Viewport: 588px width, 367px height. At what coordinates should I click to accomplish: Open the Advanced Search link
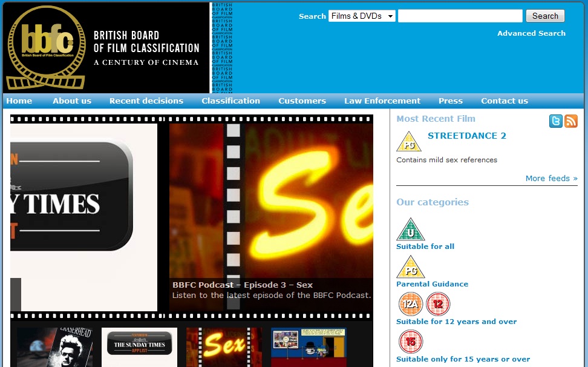point(531,33)
